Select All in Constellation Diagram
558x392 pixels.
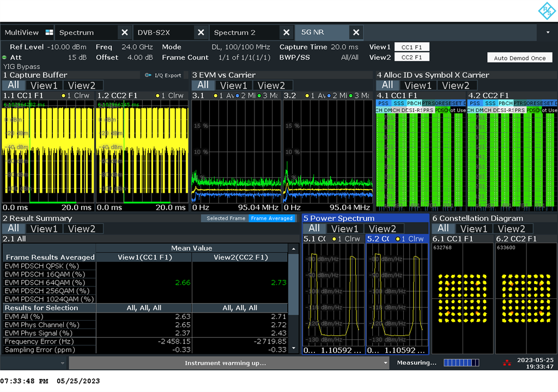[443, 228]
